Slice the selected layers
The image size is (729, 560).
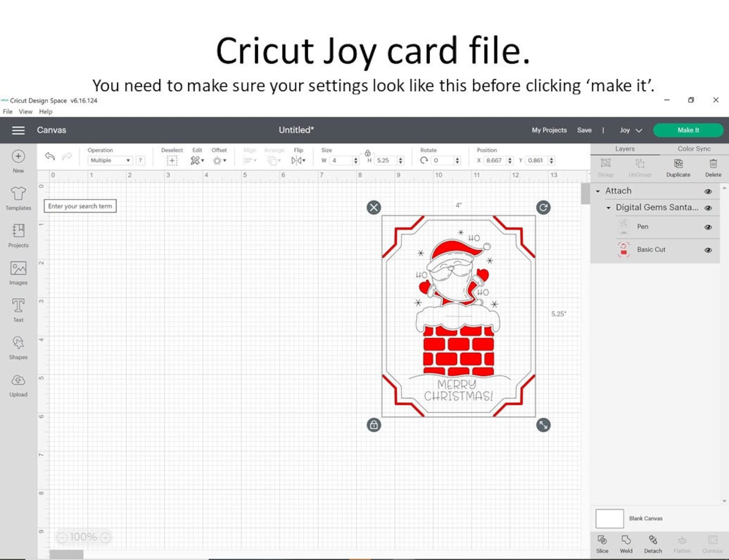602,544
